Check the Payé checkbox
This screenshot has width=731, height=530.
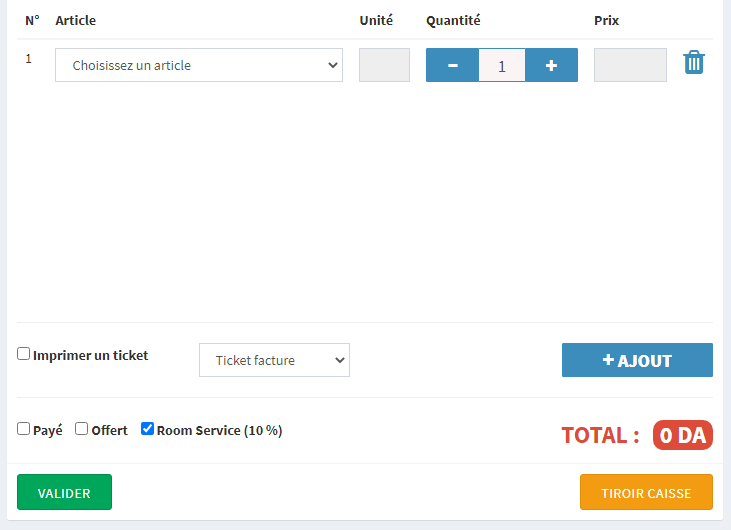[x=24, y=429]
